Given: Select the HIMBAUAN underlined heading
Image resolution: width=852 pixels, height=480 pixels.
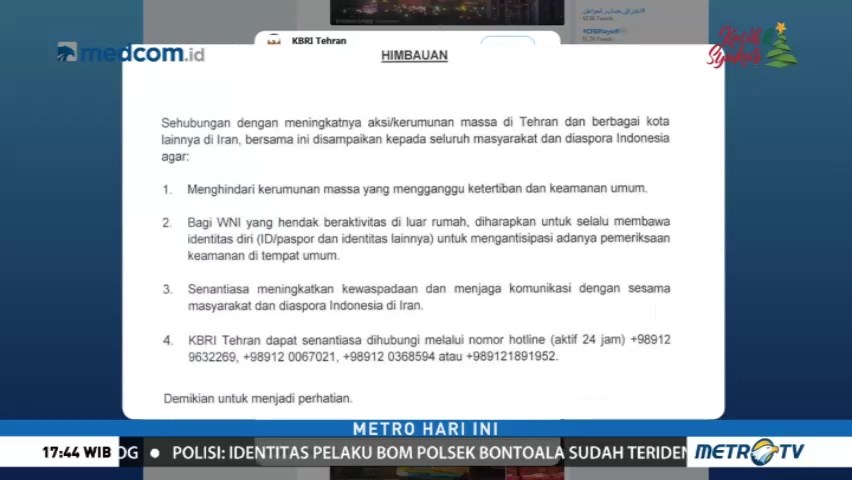Looking at the screenshot, I should coord(415,55).
